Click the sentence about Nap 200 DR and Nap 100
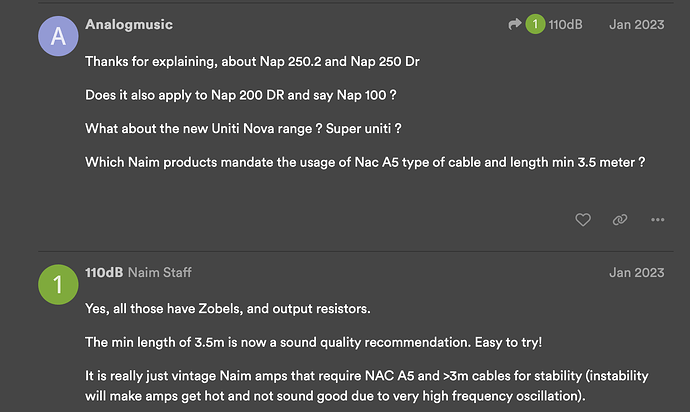 pos(241,95)
